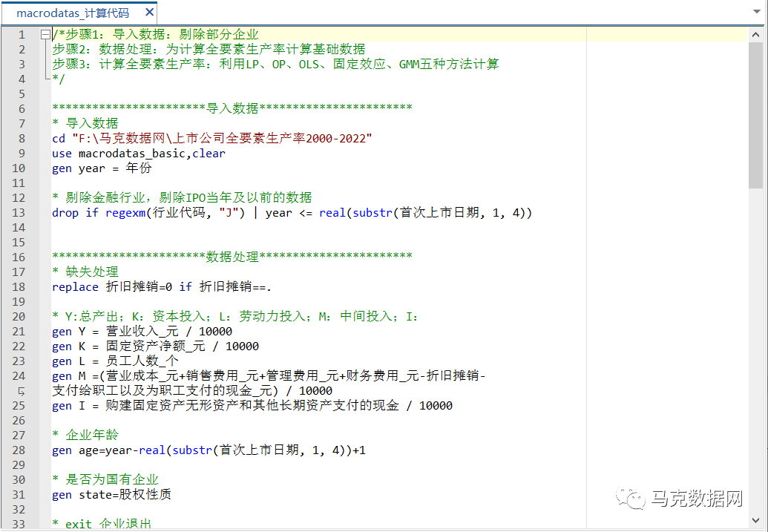Click the '* Y:总产出' comment line
Viewport: 768px width, 532px height.
tap(235, 317)
